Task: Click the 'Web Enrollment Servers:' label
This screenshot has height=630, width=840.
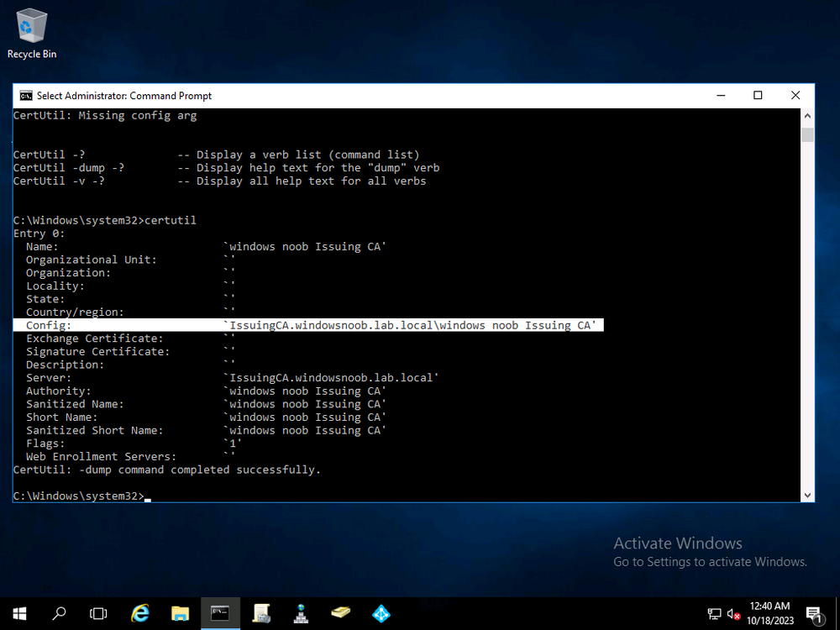Action: pos(102,456)
